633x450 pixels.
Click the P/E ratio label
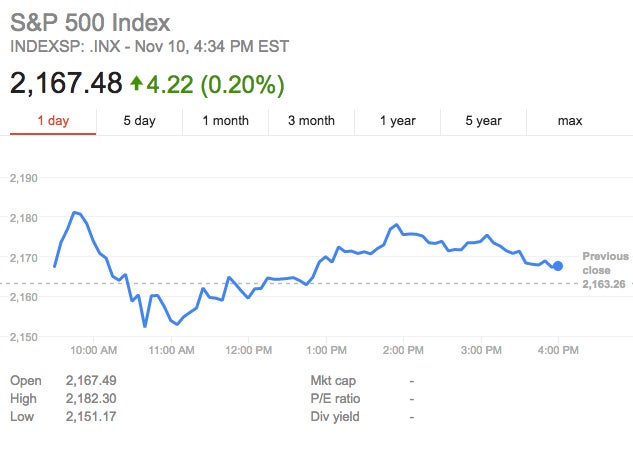pyautogui.click(x=335, y=398)
